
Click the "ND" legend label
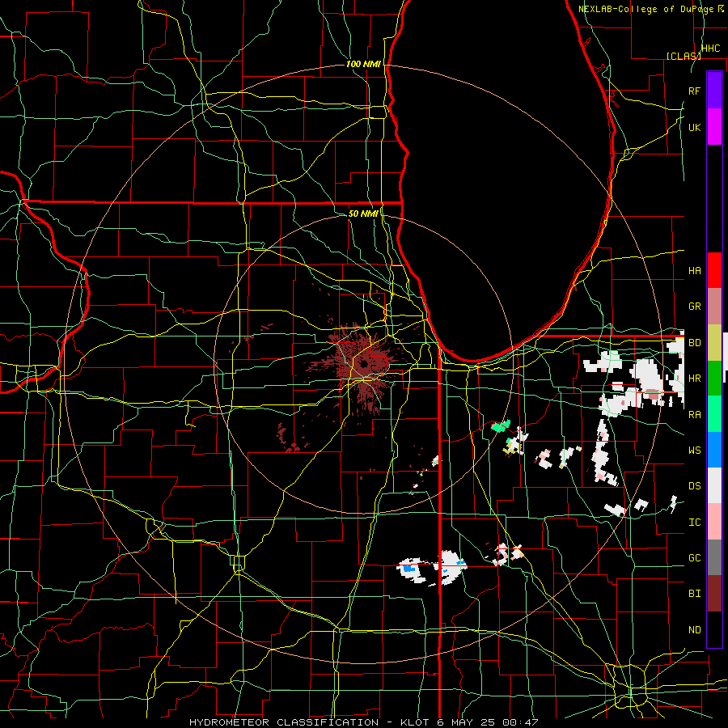[x=694, y=630]
